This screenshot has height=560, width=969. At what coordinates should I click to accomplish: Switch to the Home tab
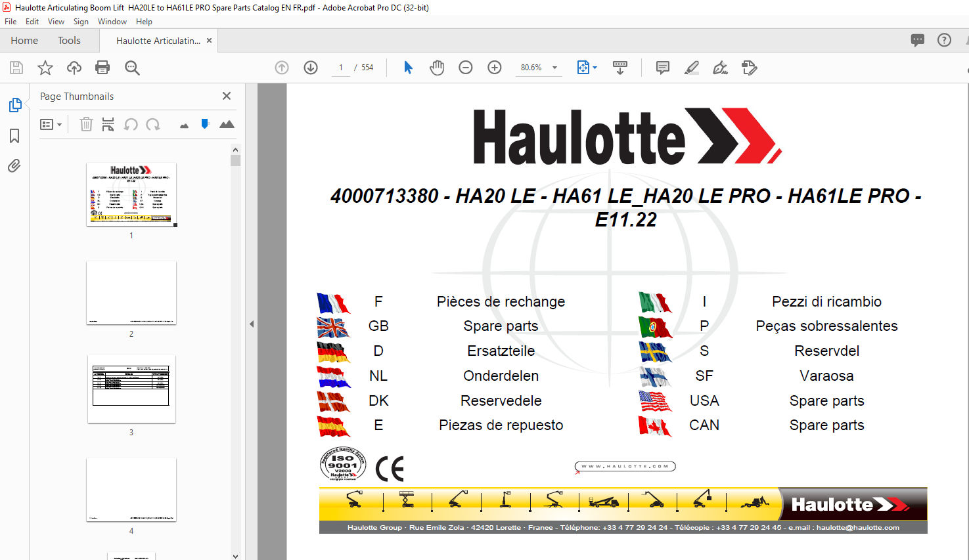pos(24,41)
